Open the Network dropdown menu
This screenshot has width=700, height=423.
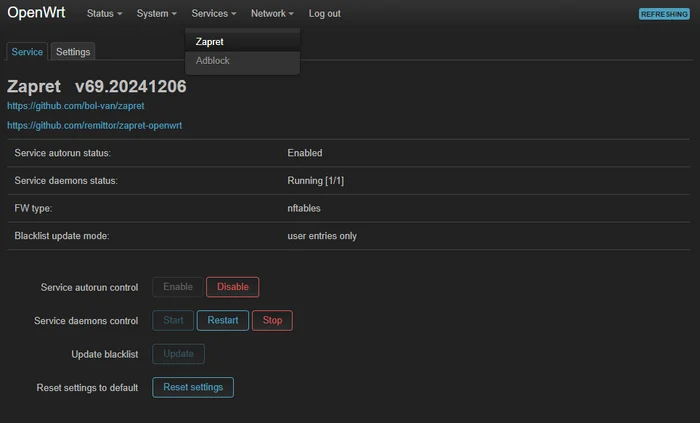pyautogui.click(x=272, y=14)
